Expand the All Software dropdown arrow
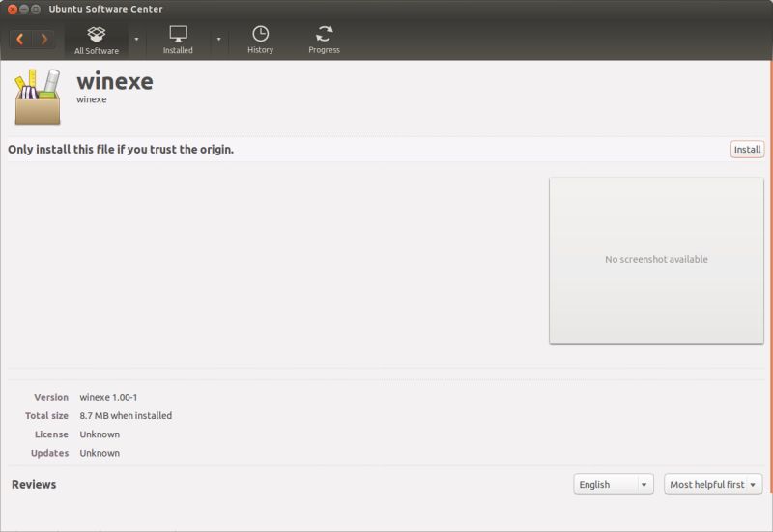The image size is (773, 532). (136, 39)
